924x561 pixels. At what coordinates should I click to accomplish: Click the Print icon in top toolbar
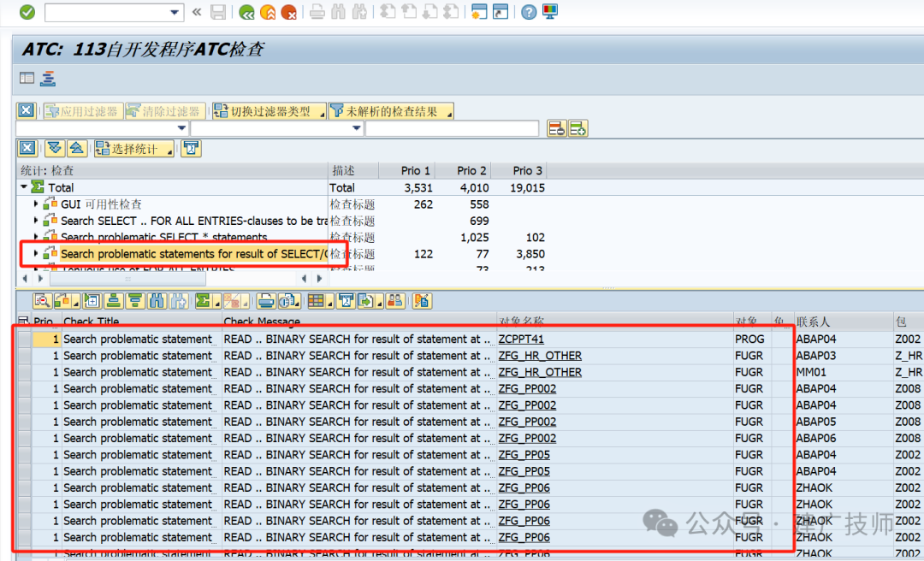pyautogui.click(x=317, y=12)
